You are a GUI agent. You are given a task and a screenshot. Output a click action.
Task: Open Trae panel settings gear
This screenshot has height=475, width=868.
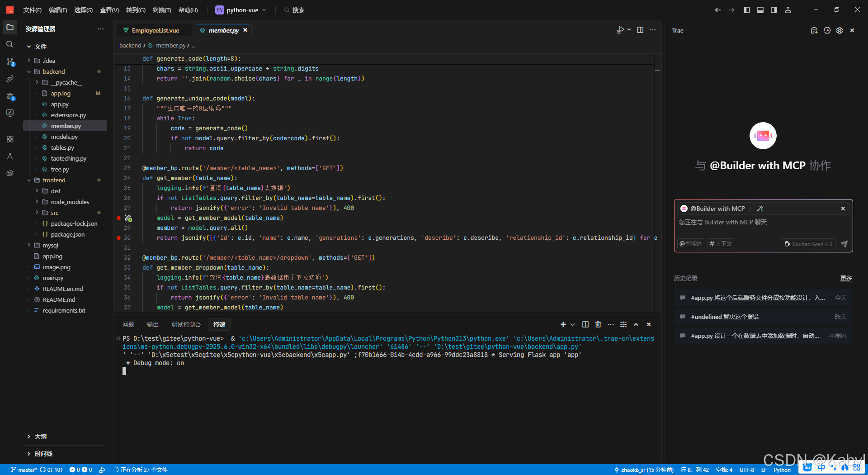click(840, 30)
